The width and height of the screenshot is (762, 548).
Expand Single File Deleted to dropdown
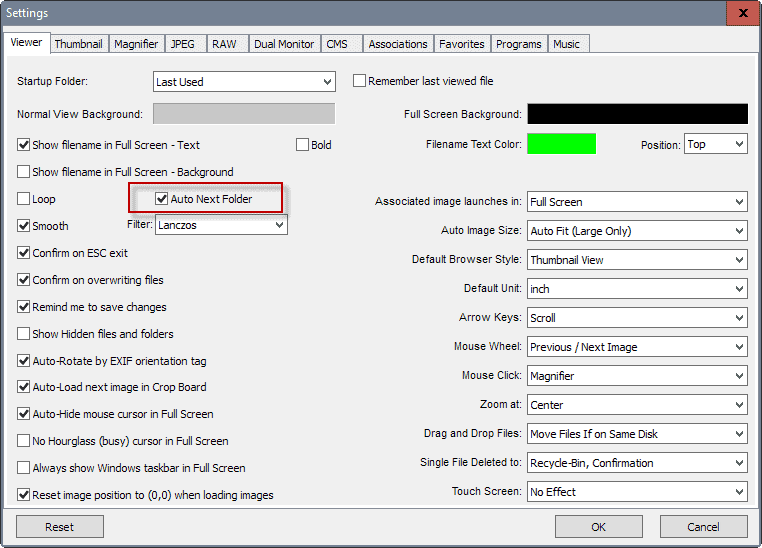[x=638, y=463]
